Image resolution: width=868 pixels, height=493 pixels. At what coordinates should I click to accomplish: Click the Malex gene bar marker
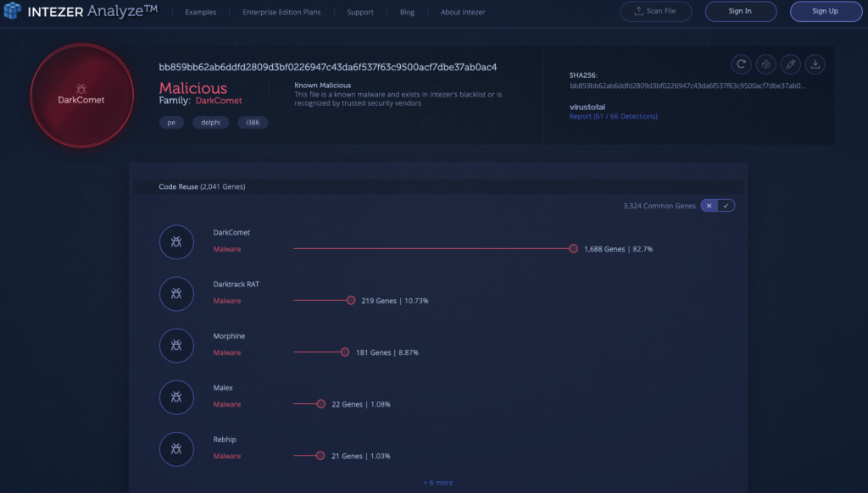tap(321, 404)
